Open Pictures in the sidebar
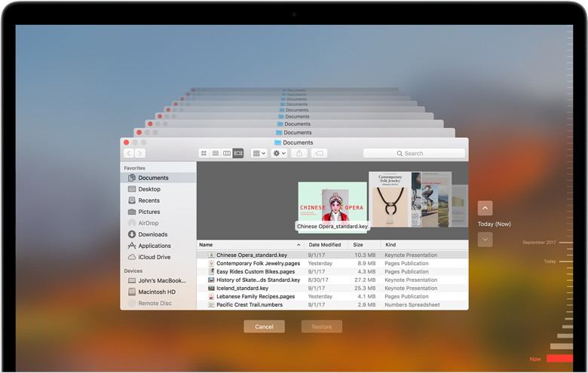 coord(158,212)
